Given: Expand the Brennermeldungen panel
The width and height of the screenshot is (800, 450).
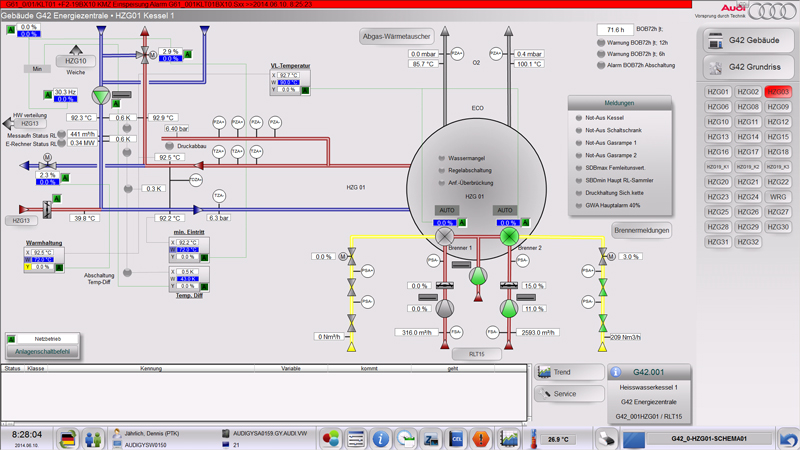Looking at the screenshot, I should (641, 230).
